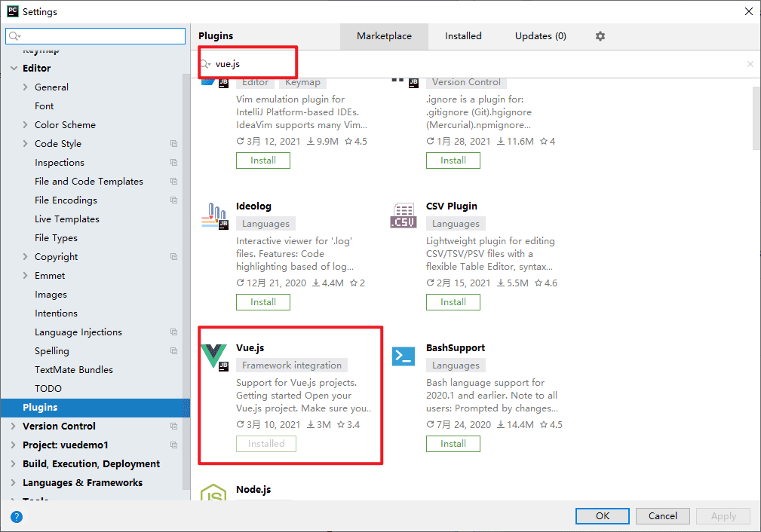Click the Framework integration tag

tap(292, 365)
